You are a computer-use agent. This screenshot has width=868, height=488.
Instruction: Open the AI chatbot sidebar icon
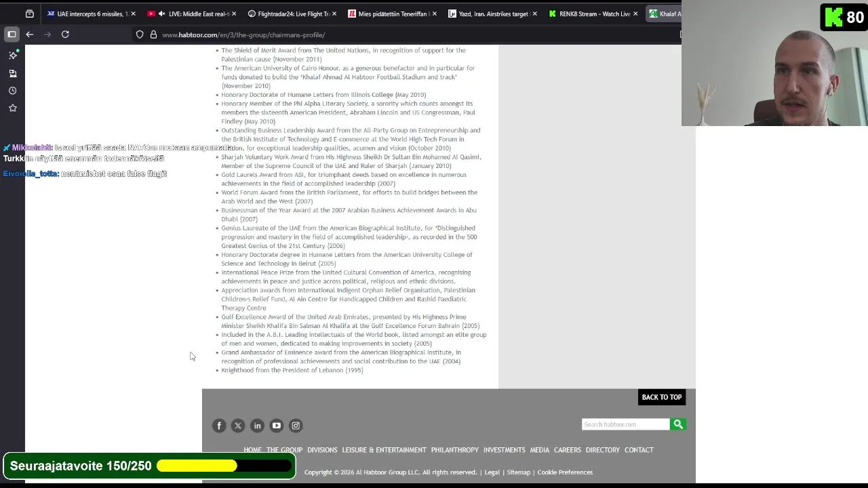tap(12, 55)
